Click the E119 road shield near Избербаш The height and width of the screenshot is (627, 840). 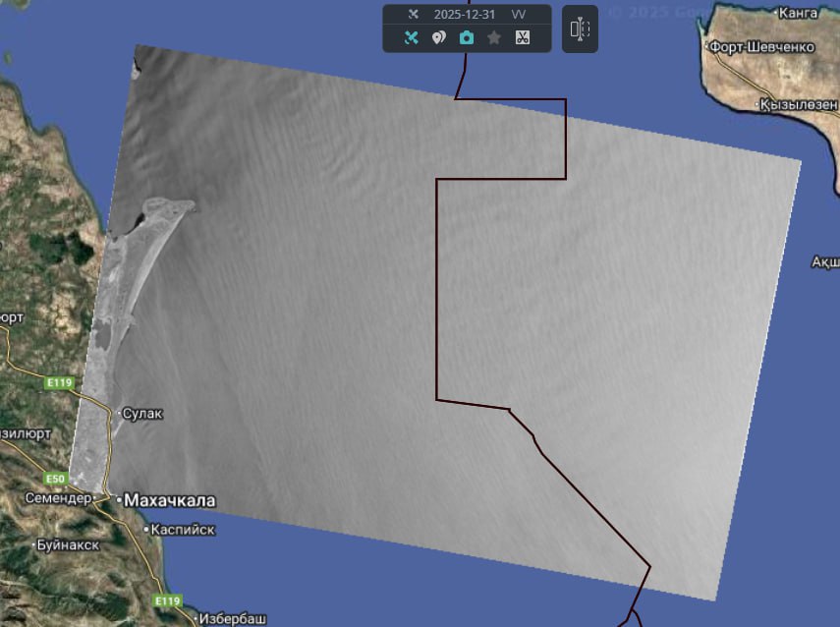click(x=168, y=600)
